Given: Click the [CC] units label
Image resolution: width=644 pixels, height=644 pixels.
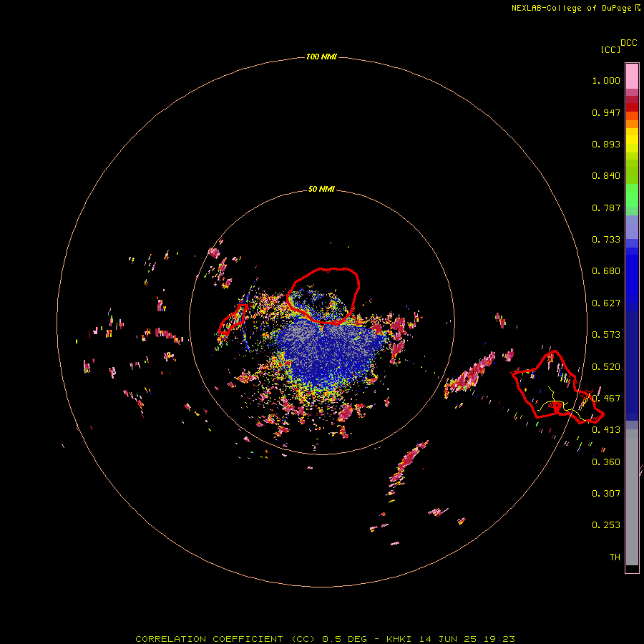Looking at the screenshot, I should pyautogui.click(x=610, y=49).
